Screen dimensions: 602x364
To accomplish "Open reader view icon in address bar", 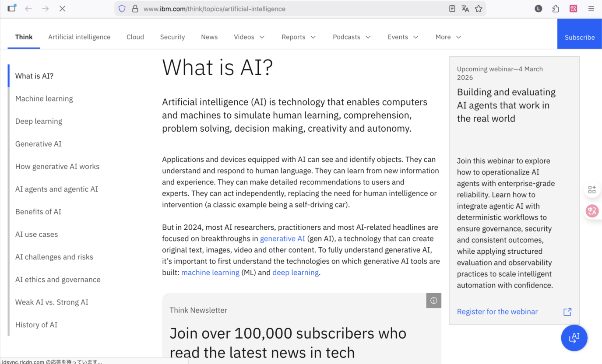I will pos(452,9).
